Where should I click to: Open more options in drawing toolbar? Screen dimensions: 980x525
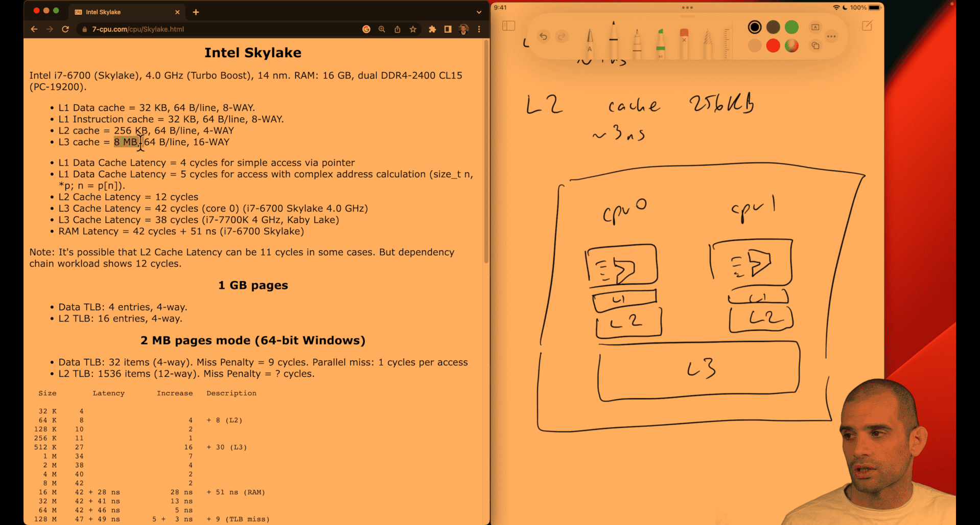pos(831,36)
